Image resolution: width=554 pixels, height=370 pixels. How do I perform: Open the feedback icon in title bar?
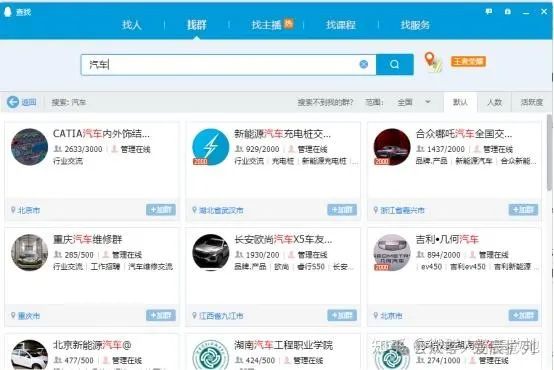point(489,12)
